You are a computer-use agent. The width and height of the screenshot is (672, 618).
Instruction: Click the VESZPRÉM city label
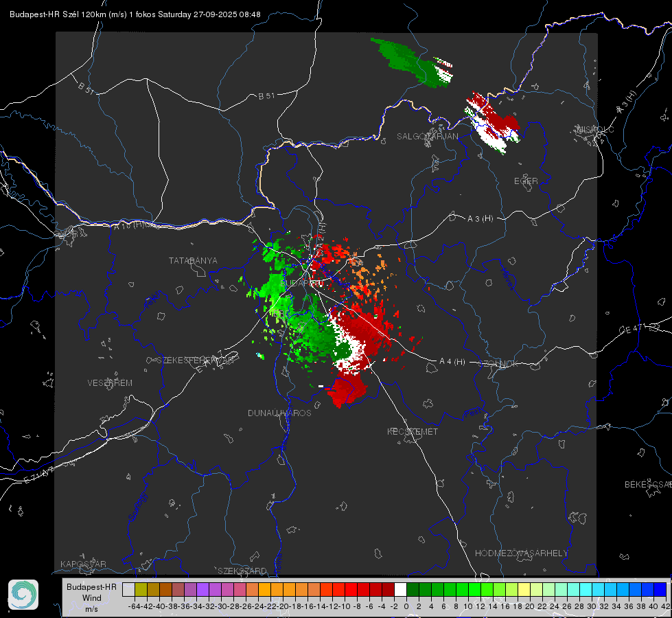(110, 382)
